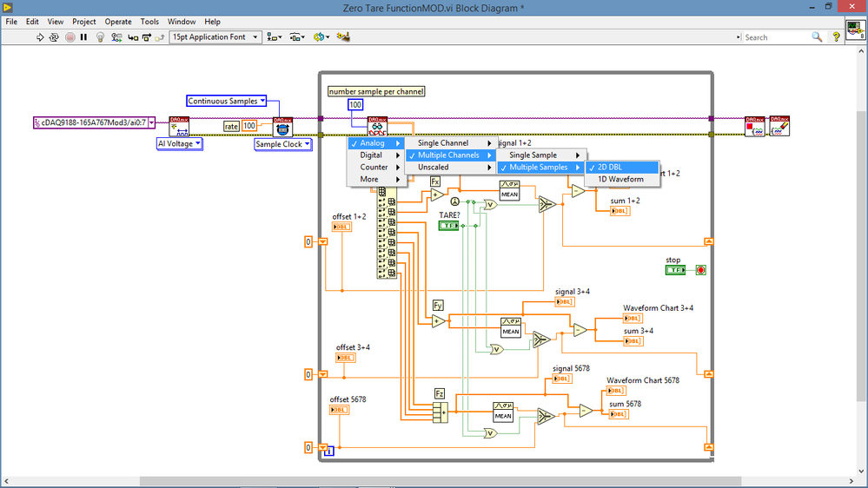Click the Clean Up Diagram icon
868x488 pixels.
[x=343, y=37]
